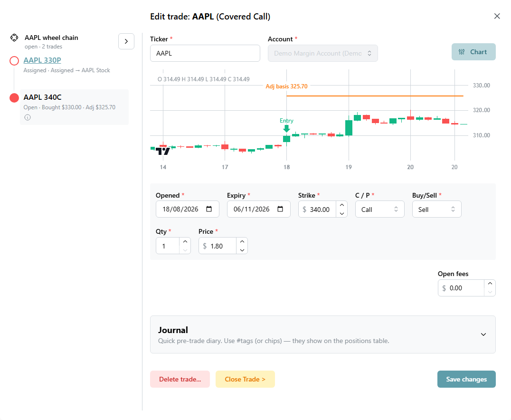Click the 310.00 price axis label

482,135
